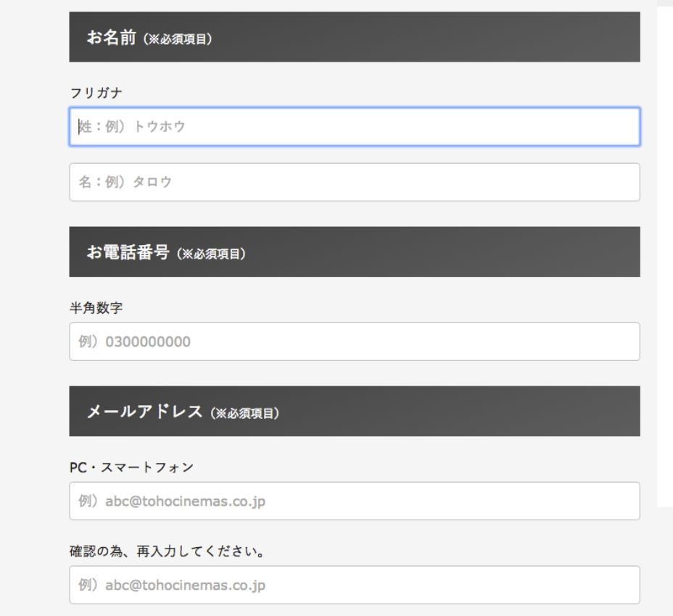Viewport: 673px width, 616px height.
Task: Click the 確認の為、再入力してください。 text
Action: 167,551
